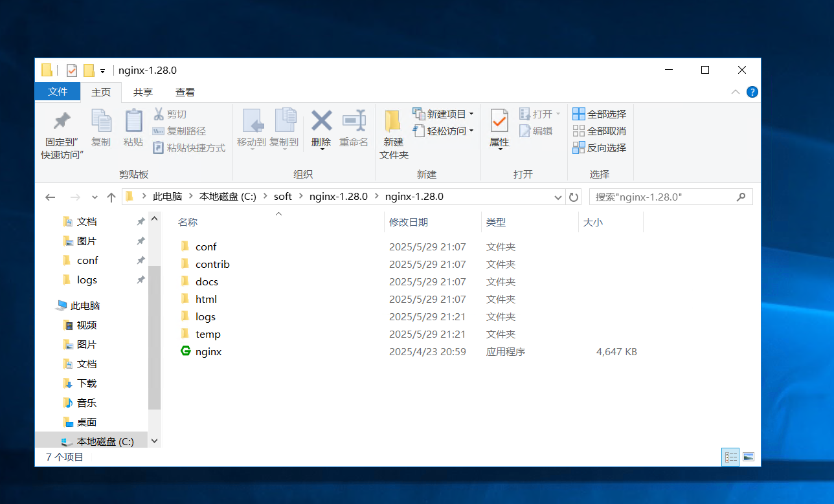Sort by Type (类型) column header
The width and height of the screenshot is (834, 504).
pos(496,222)
